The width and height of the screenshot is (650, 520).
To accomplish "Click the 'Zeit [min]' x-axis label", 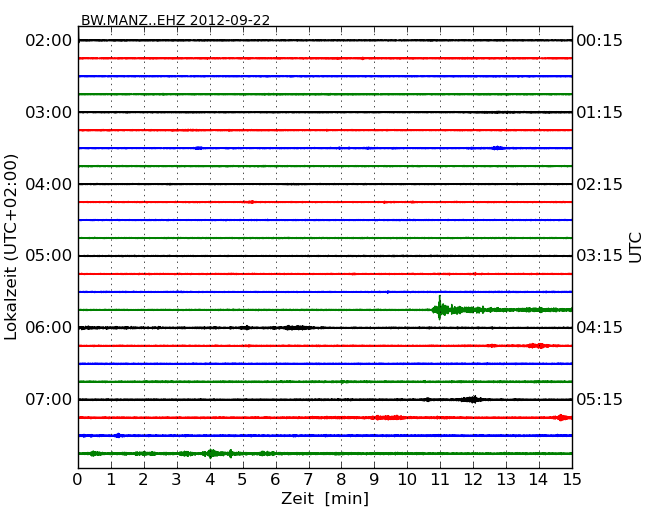I will pos(325,499).
